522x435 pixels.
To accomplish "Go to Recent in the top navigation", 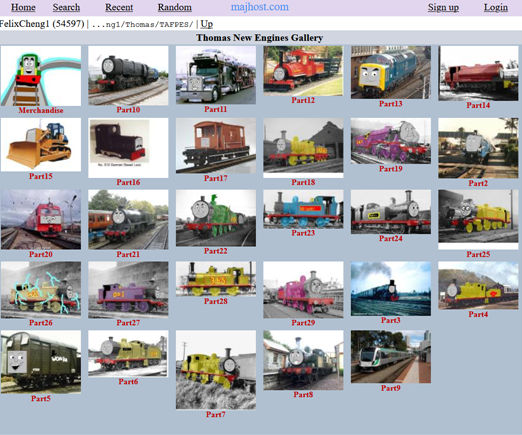I will [119, 7].
